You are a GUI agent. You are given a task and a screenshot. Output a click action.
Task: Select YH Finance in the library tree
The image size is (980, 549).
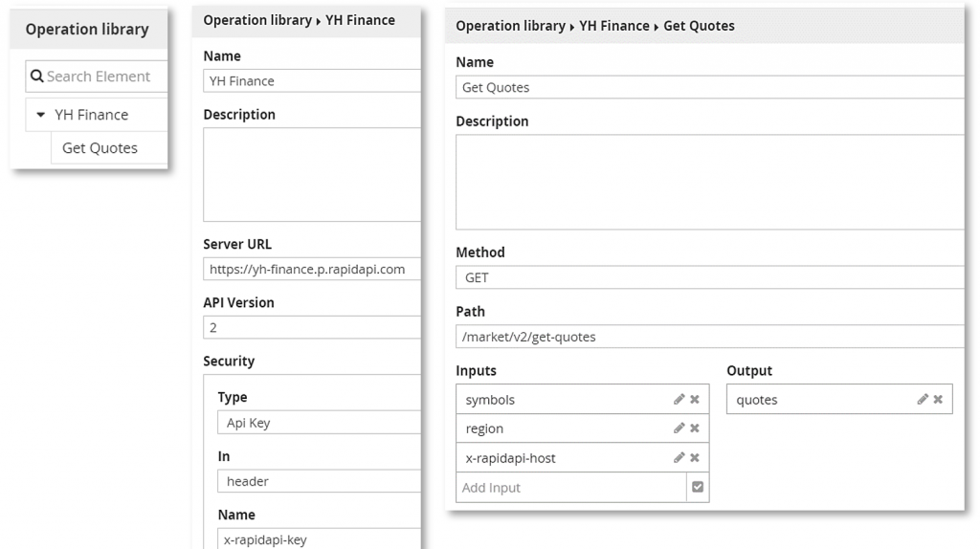(x=91, y=115)
